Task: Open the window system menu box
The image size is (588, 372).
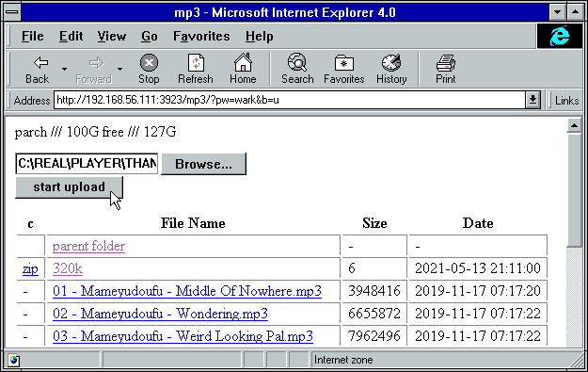Action: (x=13, y=12)
